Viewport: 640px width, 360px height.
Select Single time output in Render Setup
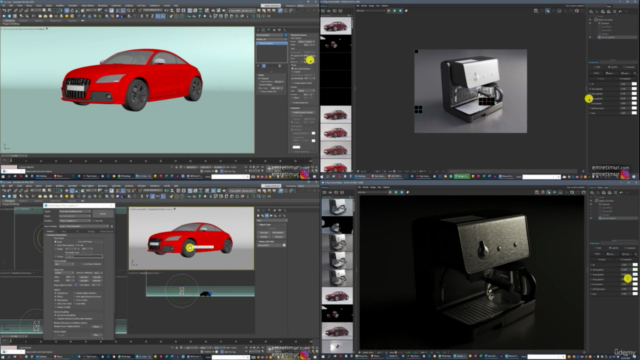click(x=55, y=242)
